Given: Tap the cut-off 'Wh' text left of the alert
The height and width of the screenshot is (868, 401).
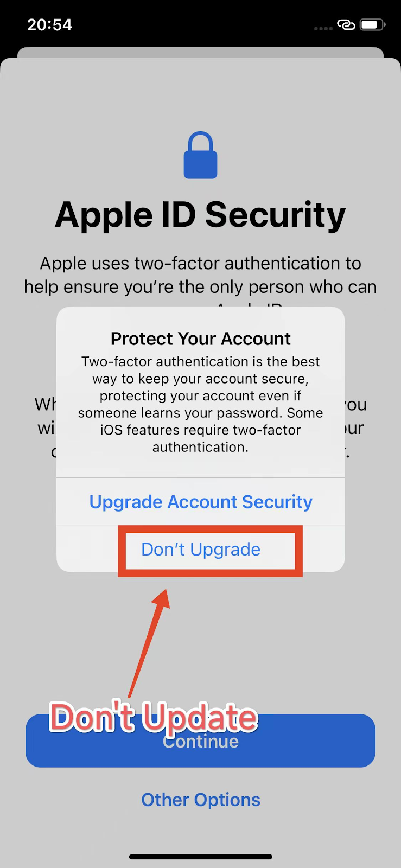Looking at the screenshot, I should tap(46, 404).
